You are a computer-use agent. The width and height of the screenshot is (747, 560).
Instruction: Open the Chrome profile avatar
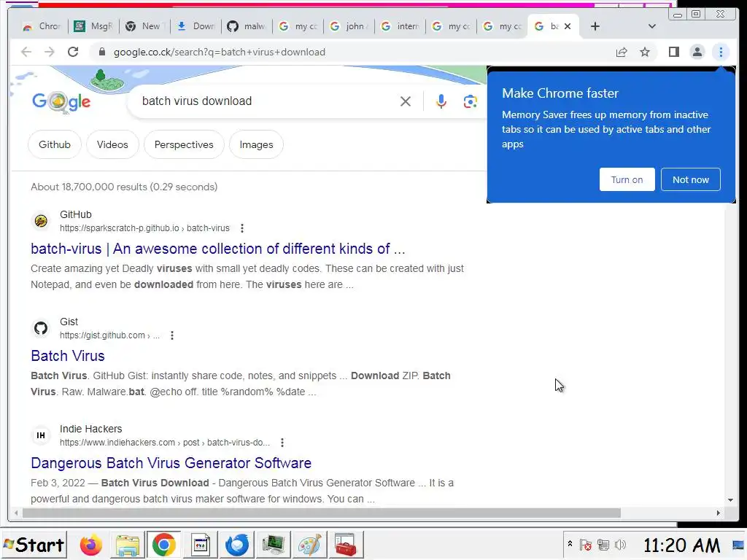(697, 52)
